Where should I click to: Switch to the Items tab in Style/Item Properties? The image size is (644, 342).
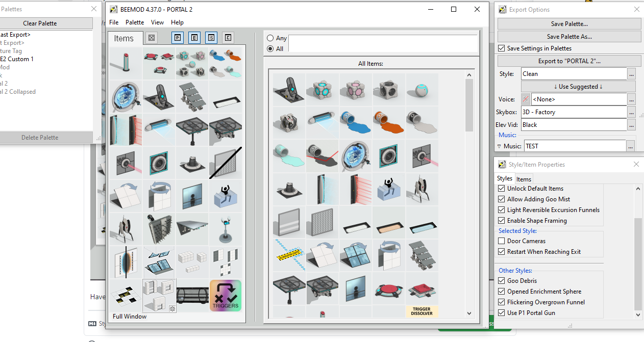click(524, 179)
